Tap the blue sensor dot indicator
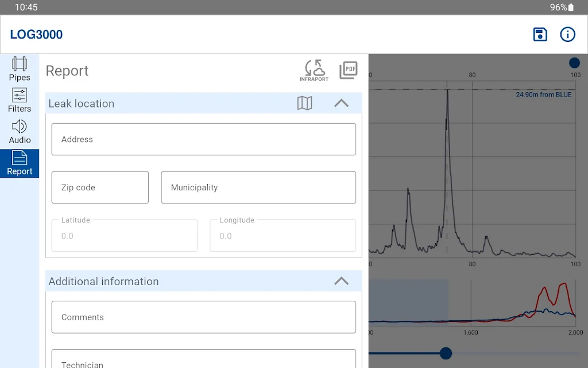Image resolution: width=588 pixels, height=368 pixels. pos(574,63)
